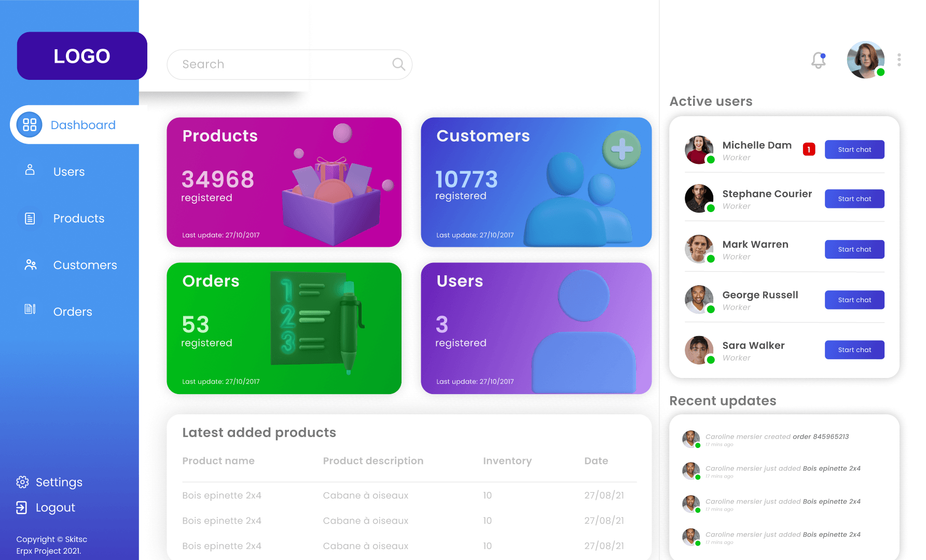Select Orders in the sidebar navigation
The height and width of the screenshot is (560, 926).
point(73,312)
